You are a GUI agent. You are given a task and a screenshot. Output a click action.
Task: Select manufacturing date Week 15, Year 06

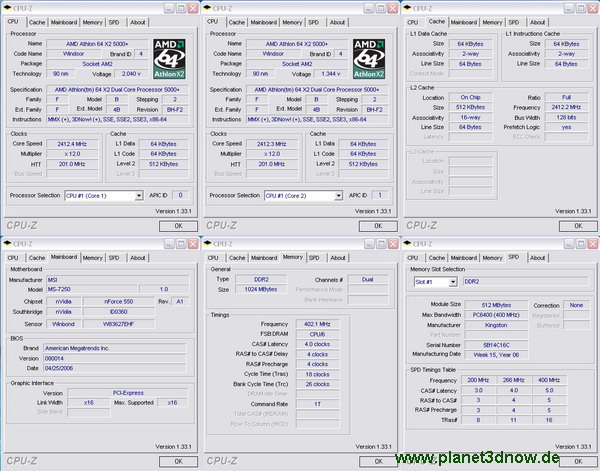pos(496,355)
